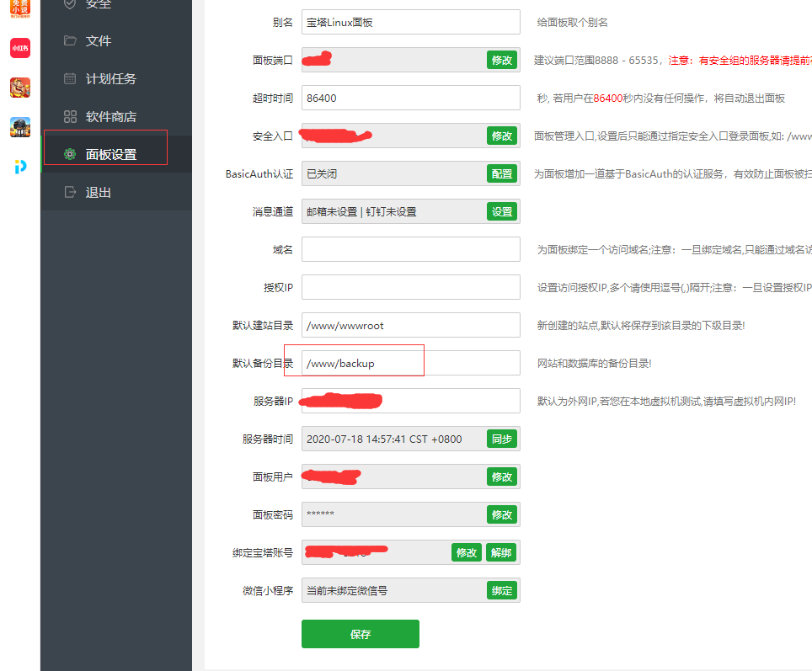Click 修改 for 绑定宝塔账号
Screen dimensions: 812x671
coord(467,553)
